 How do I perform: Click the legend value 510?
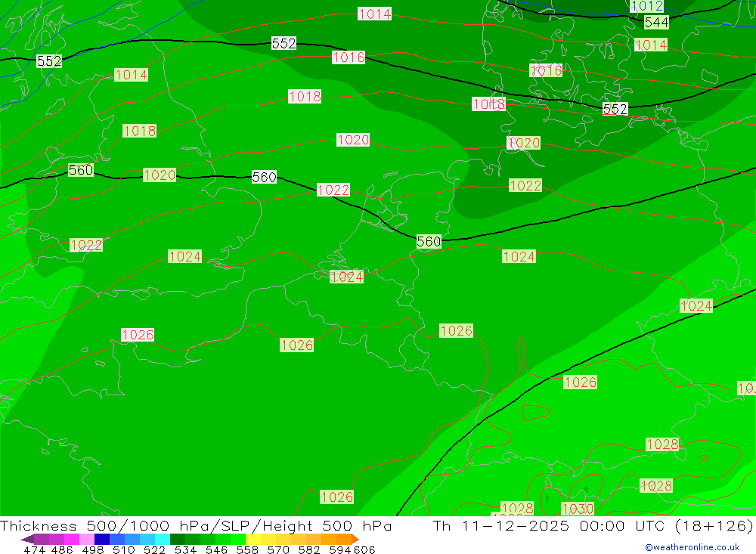[123, 549]
